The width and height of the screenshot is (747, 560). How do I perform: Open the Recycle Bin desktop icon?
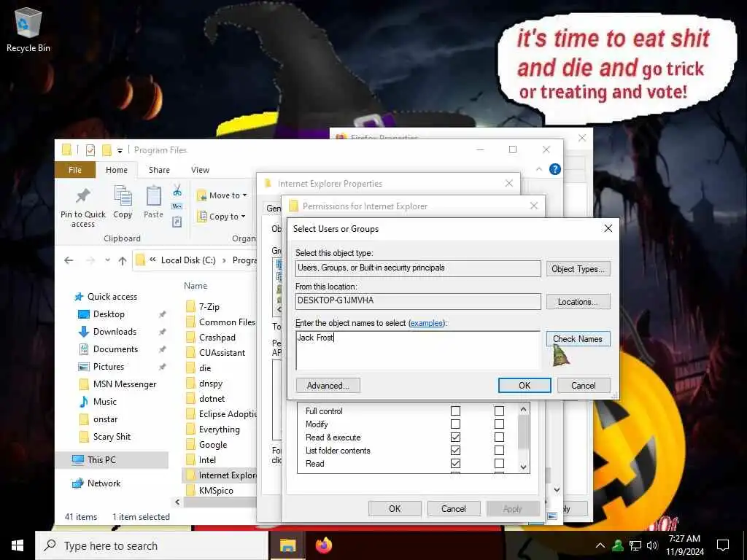28,29
